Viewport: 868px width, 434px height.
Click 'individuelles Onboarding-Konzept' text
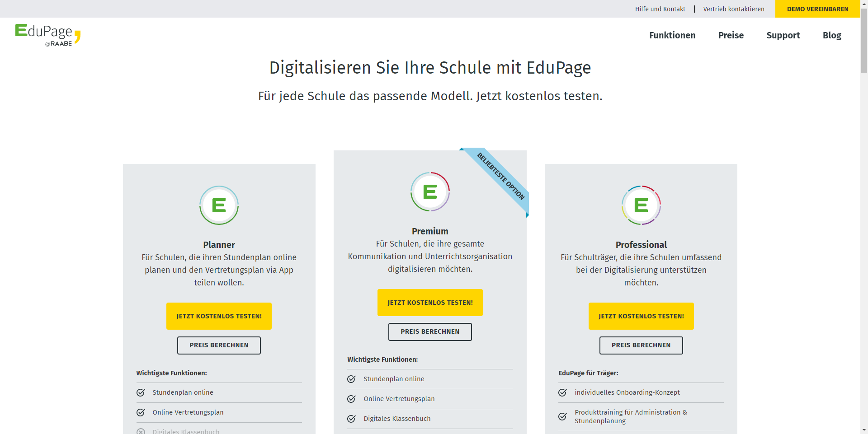point(627,392)
